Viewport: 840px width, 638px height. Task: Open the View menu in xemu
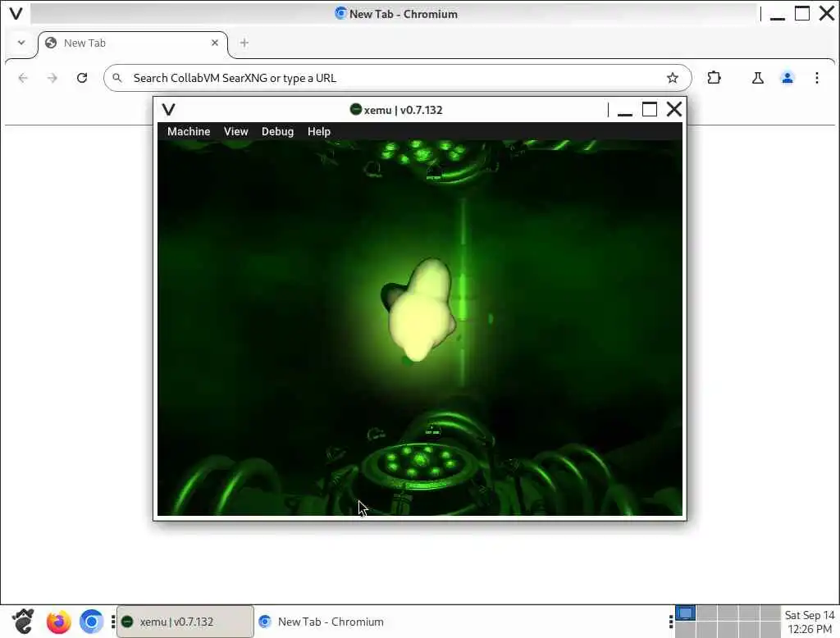pyautogui.click(x=235, y=131)
